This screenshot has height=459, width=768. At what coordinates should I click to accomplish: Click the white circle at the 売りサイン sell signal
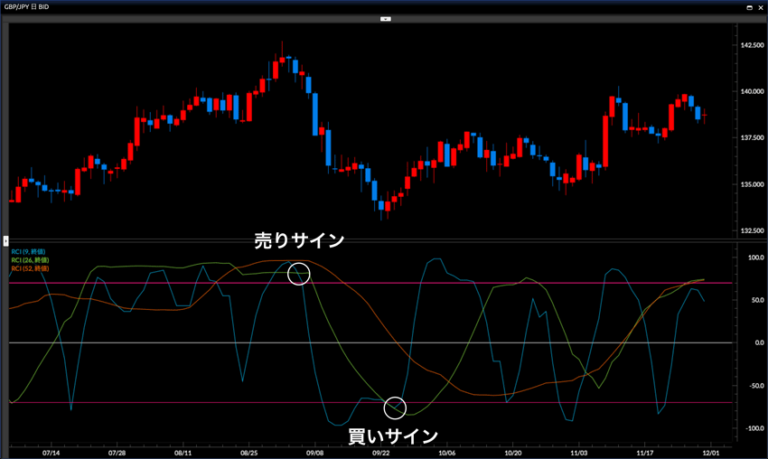click(298, 274)
